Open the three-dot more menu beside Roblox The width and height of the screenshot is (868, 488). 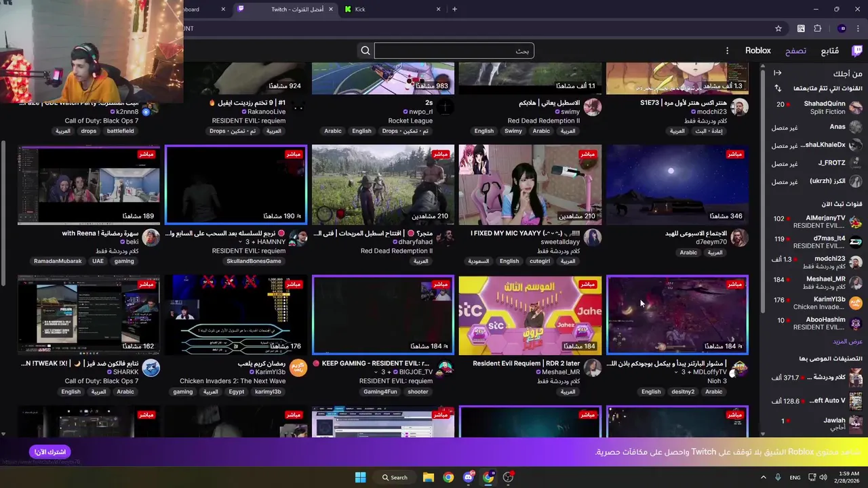[x=727, y=51]
